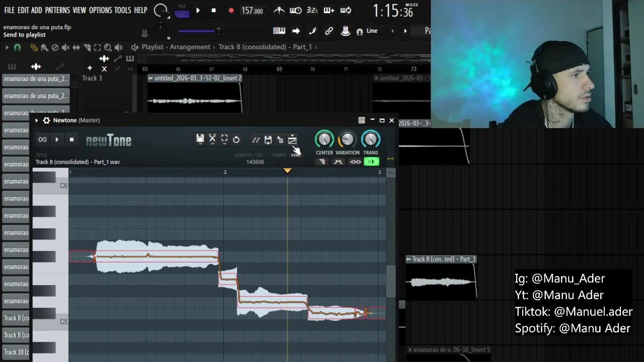Expand the playlist options arrow menu
Viewport: 644px width, 362px height.
(x=7, y=48)
